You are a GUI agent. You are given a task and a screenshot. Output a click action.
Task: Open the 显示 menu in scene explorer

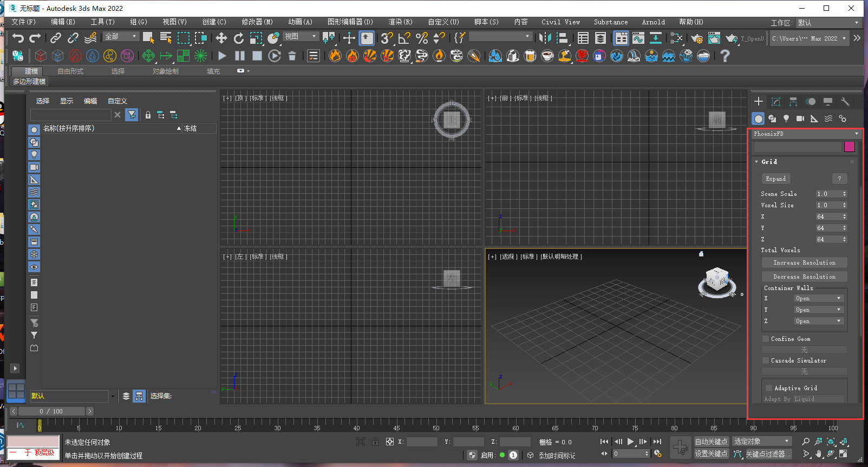67,101
